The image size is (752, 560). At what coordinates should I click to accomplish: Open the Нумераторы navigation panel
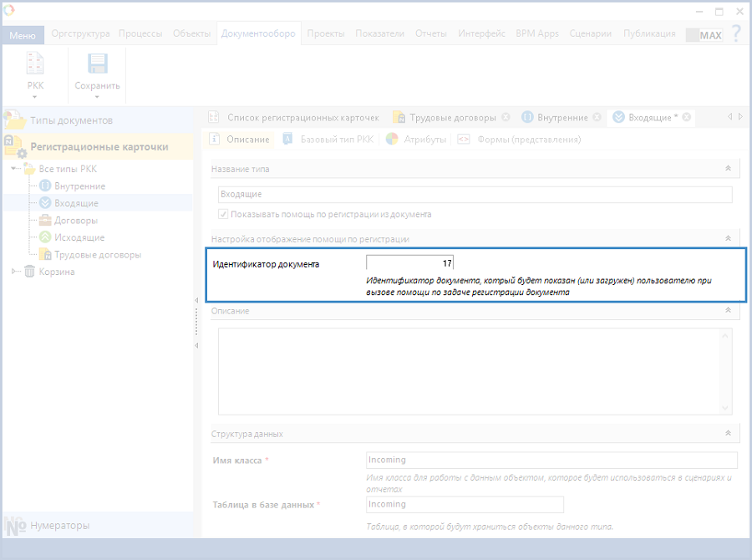point(60,526)
